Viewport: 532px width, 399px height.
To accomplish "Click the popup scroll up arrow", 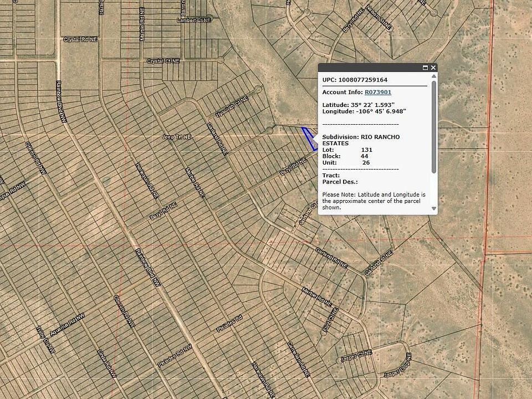I will [434, 76].
